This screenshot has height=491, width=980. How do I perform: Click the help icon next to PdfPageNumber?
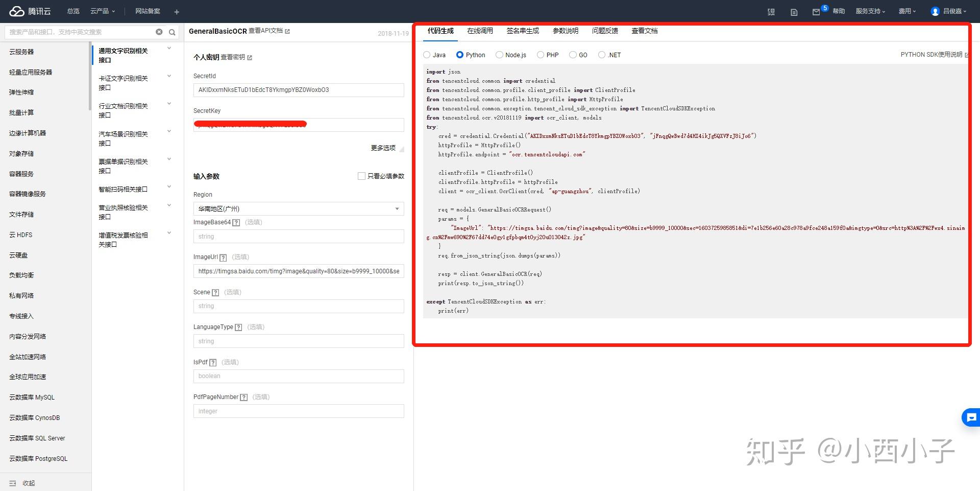[x=244, y=397]
